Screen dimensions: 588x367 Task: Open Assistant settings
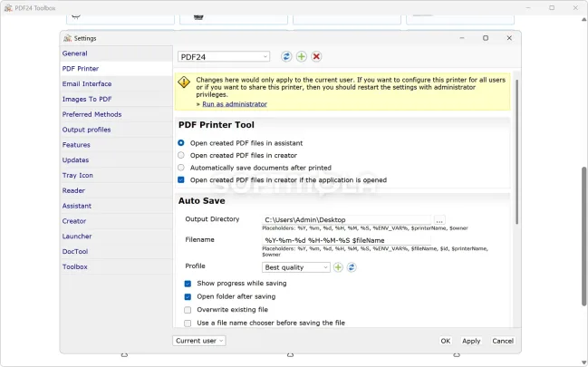pos(116,206)
